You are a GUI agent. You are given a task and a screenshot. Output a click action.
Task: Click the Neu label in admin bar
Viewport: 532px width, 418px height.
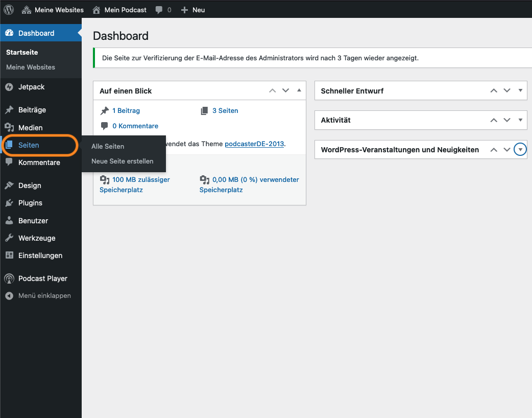tap(199, 10)
